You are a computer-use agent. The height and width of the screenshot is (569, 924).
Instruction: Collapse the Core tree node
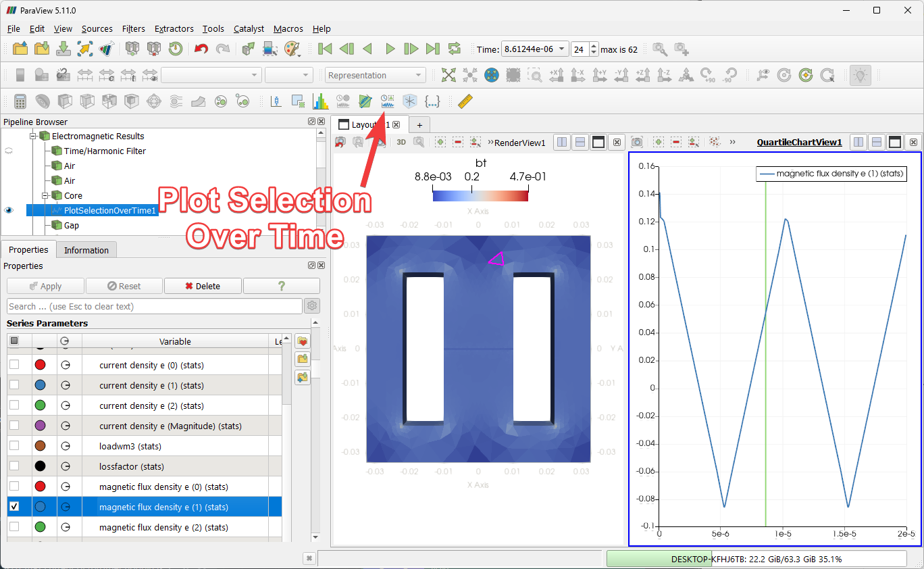pyautogui.click(x=45, y=195)
